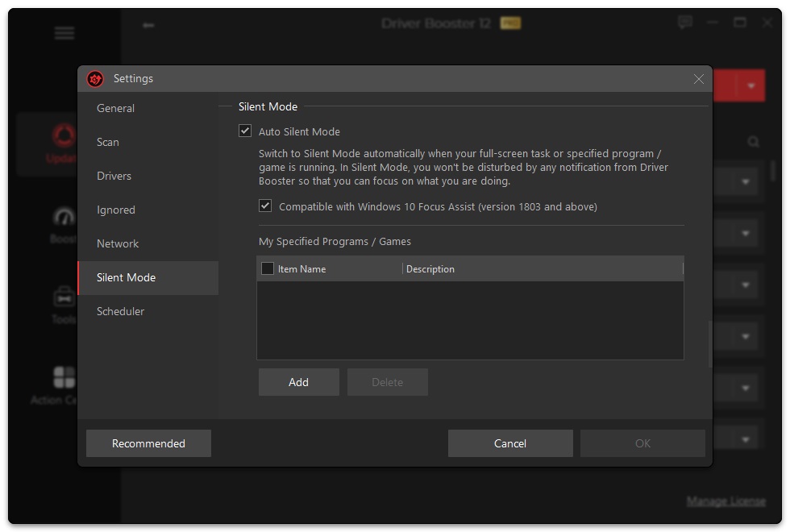Click Manage License link in Driver Booster window
Screen dimensions: 790x532
(x=726, y=501)
